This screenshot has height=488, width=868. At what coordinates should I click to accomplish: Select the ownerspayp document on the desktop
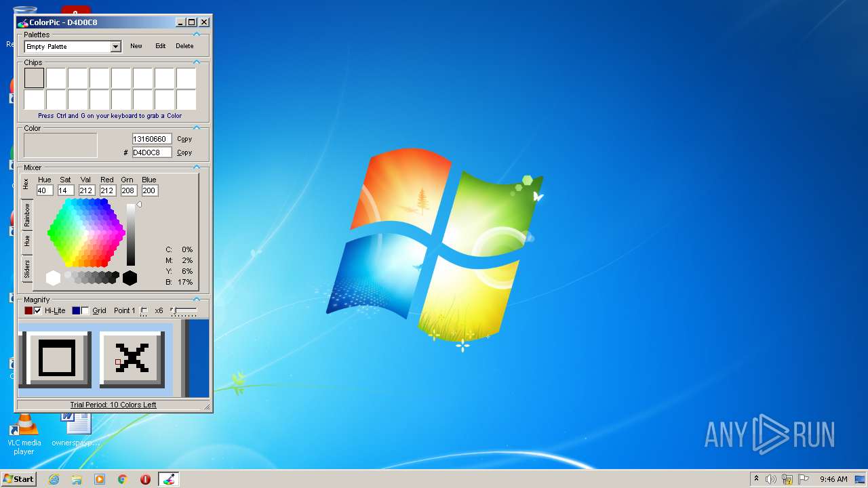(x=76, y=430)
